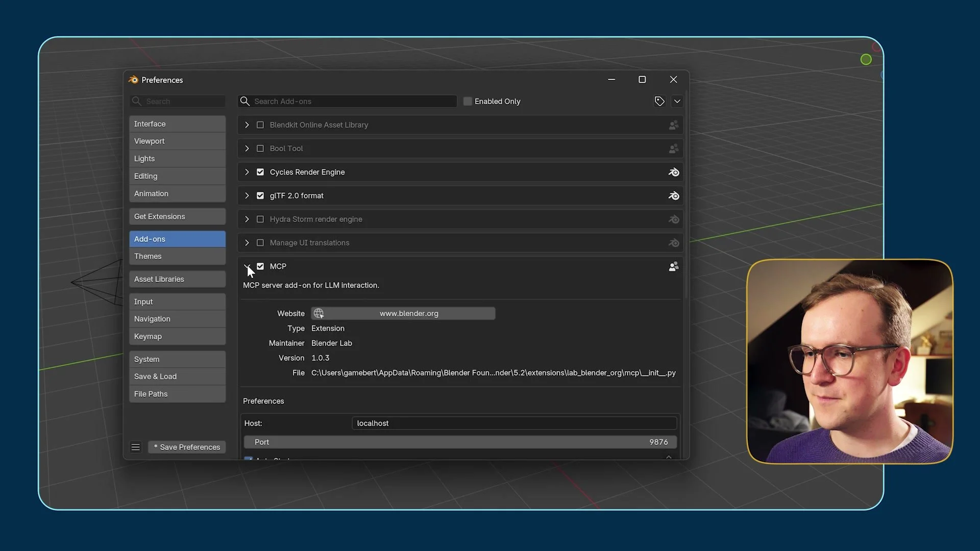Select the Themes section
Viewport: 980px width, 551px height.
click(x=177, y=256)
